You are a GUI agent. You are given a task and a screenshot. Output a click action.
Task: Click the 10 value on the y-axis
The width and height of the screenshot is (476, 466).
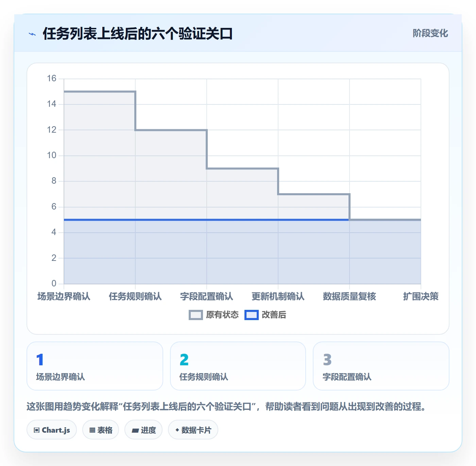click(x=52, y=155)
